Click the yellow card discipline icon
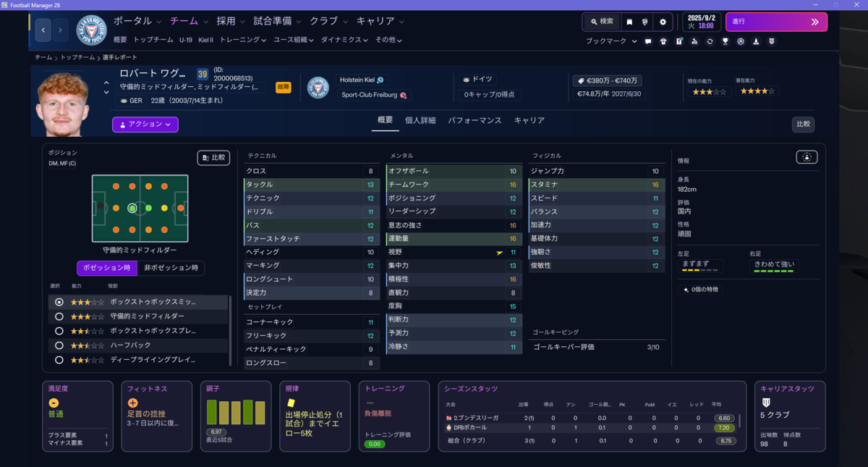 point(292,403)
